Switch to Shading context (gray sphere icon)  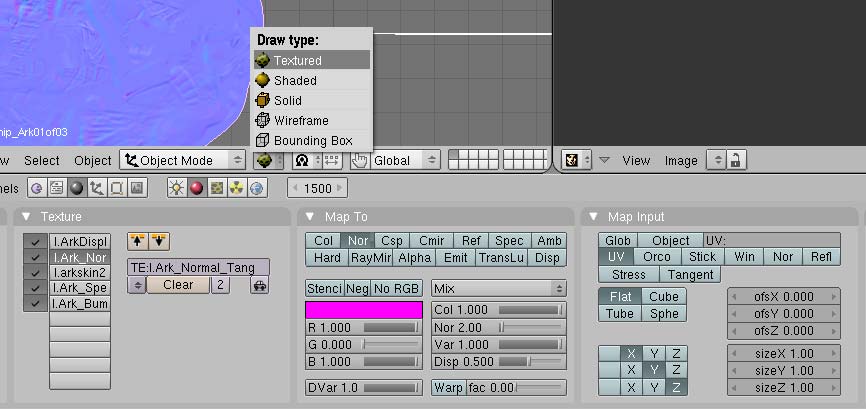pyautogui.click(x=77, y=188)
